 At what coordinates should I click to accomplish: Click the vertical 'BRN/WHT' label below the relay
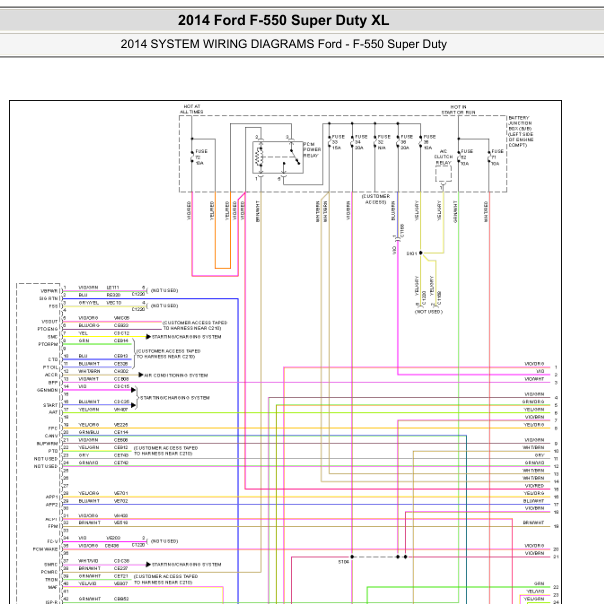point(258,211)
